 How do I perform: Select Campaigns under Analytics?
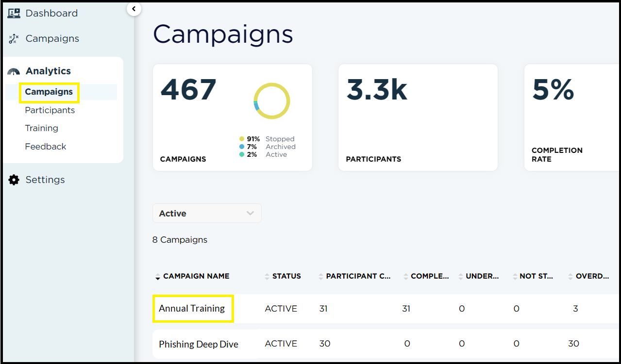pyautogui.click(x=49, y=92)
